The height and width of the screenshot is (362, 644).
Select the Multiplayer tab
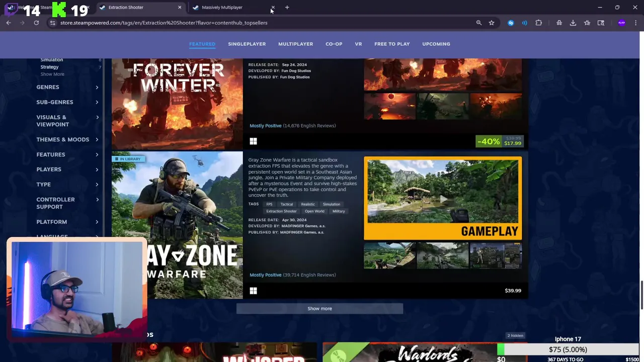point(295,44)
